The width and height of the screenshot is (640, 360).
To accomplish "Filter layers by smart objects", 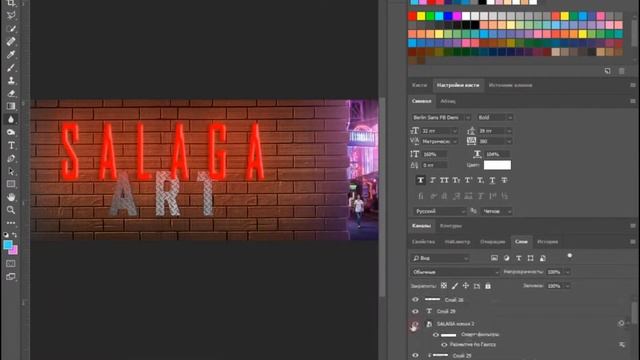I will pyautogui.click(x=543, y=258).
